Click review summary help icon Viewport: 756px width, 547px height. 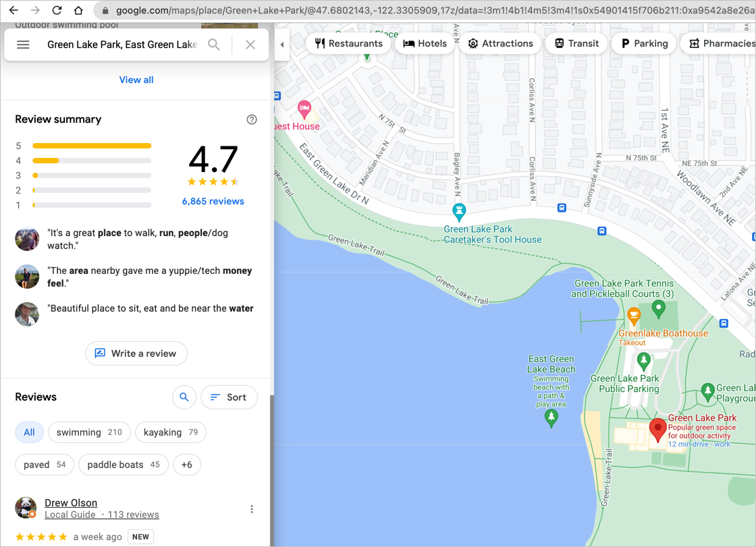coord(252,119)
